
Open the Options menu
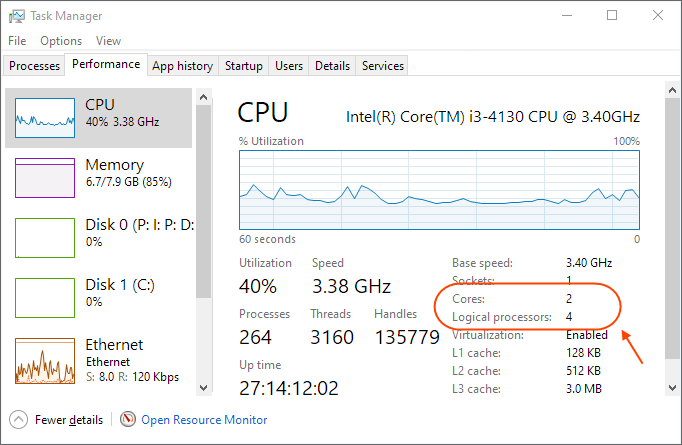[61, 41]
